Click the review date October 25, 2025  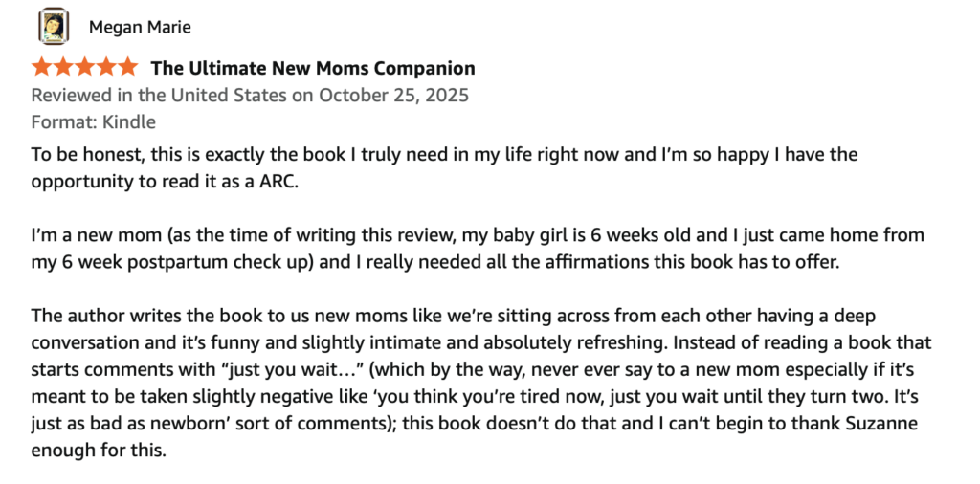(x=393, y=95)
